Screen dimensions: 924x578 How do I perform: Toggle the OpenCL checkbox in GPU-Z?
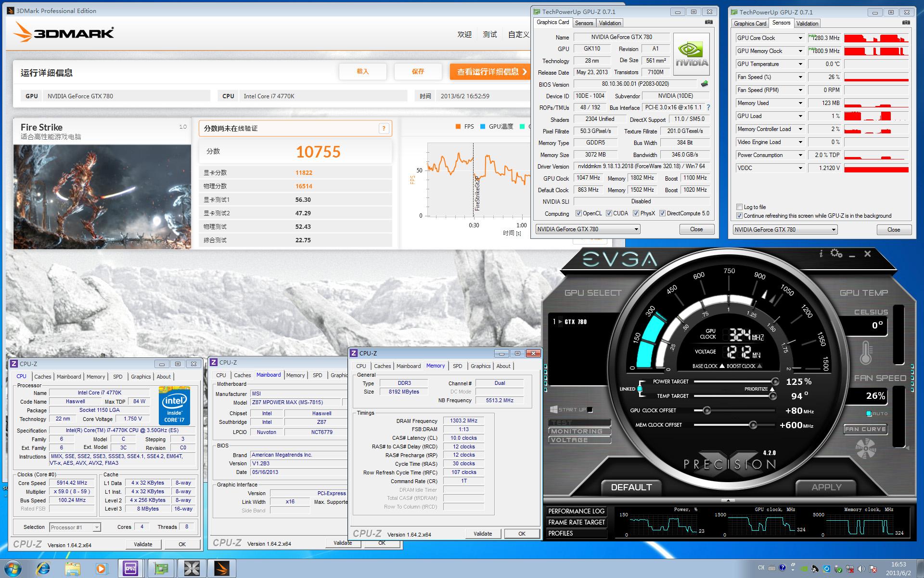578,213
